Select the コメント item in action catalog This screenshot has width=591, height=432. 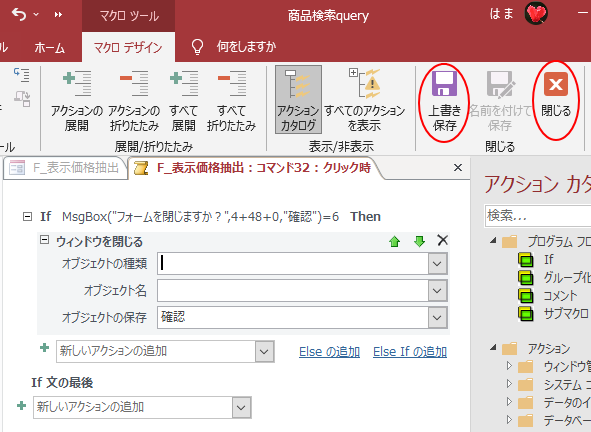(x=560, y=296)
